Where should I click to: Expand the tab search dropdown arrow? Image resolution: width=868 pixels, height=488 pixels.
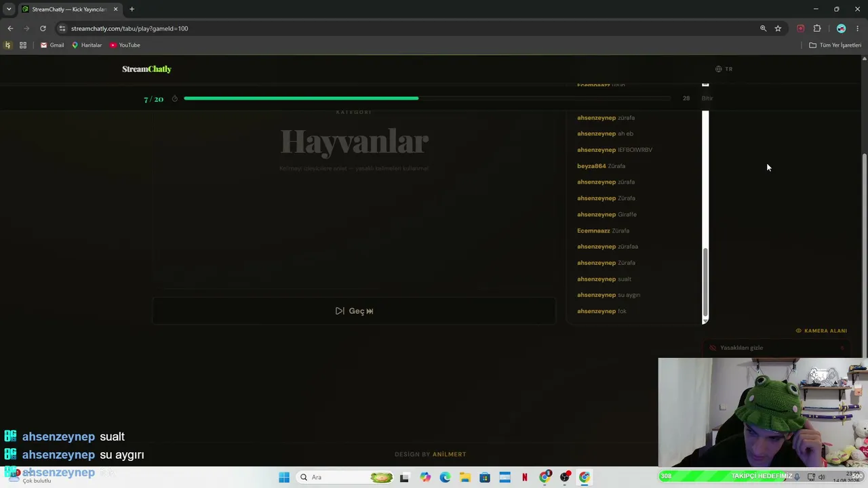[9, 9]
